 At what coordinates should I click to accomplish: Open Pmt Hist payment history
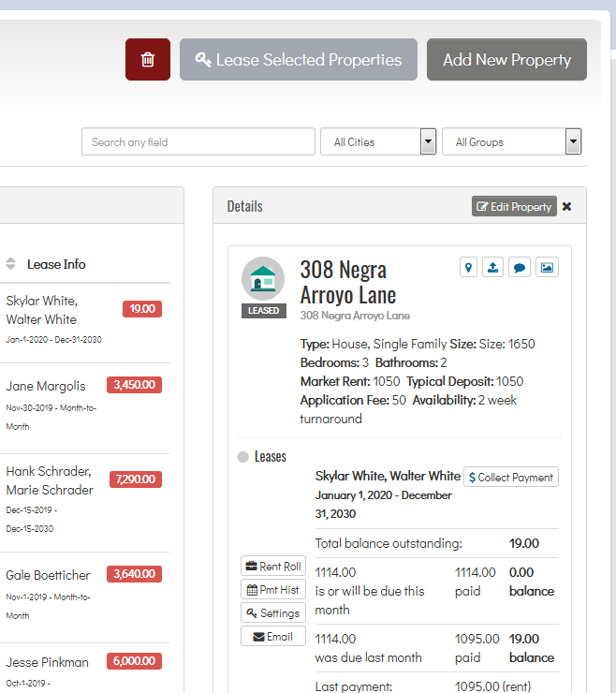[273, 590]
